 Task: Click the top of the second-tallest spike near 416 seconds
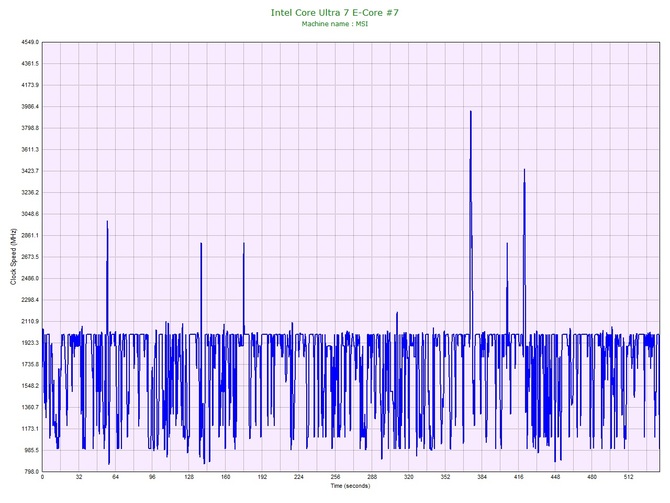click(524, 170)
